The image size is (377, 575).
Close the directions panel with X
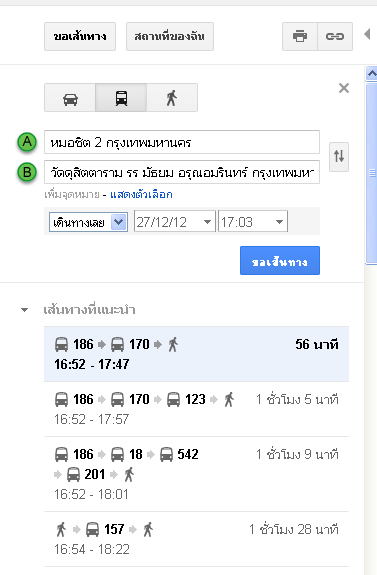pos(344,88)
